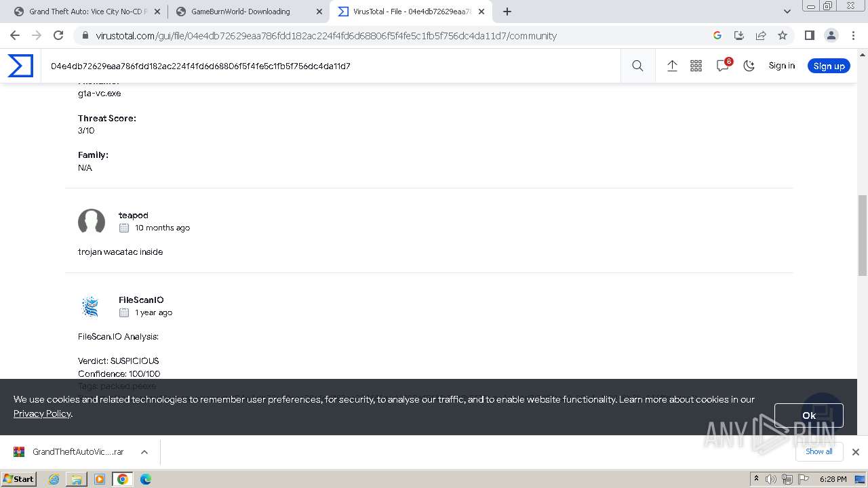Close the GameBurnWorld tab
This screenshot has height=488, width=868.
click(x=319, y=12)
